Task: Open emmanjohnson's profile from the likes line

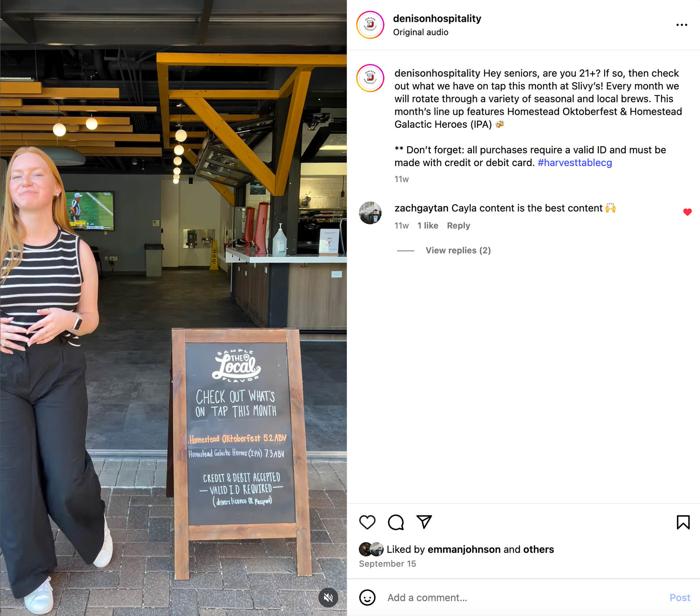Action: pyautogui.click(x=464, y=549)
